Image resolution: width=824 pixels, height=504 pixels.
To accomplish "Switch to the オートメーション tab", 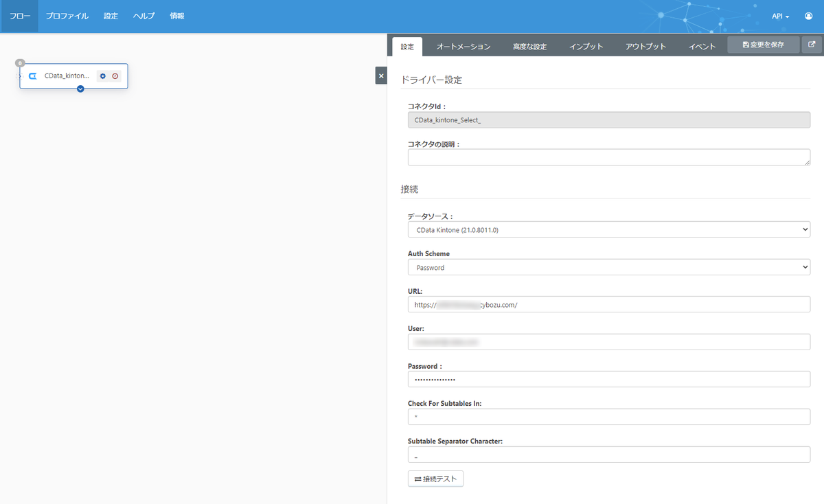I will [x=463, y=47].
